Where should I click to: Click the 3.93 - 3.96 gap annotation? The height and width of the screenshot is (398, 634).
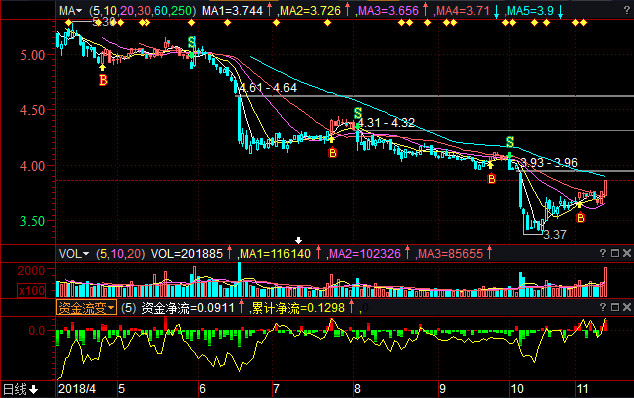[549, 163]
